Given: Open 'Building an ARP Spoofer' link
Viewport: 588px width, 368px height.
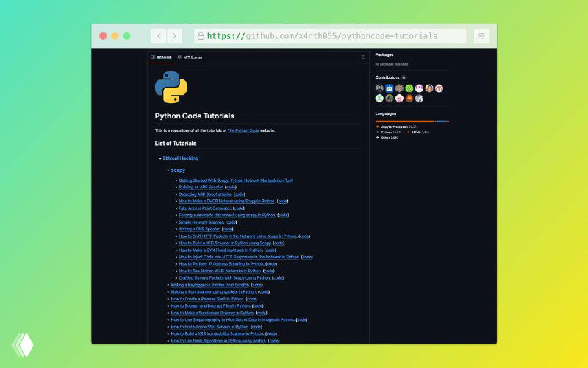Looking at the screenshot, I should click(201, 187).
